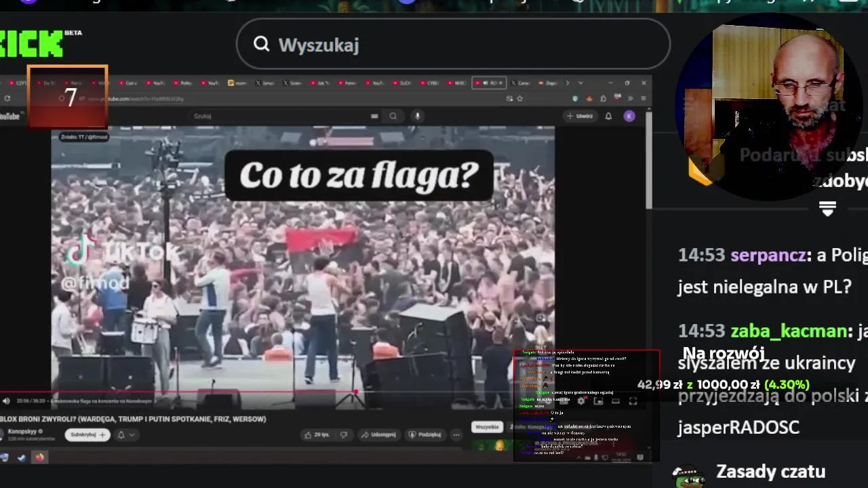Click the Na rozwój donation goal
The image size is (868, 488).
tap(723, 353)
